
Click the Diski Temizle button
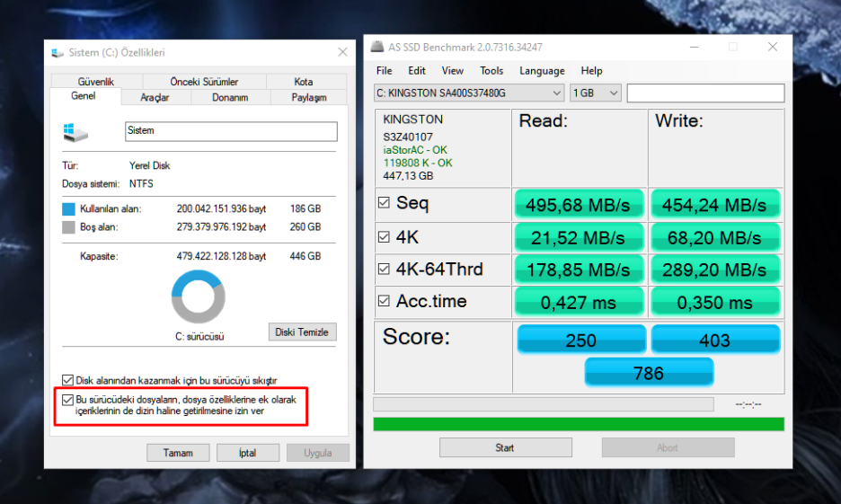pyautogui.click(x=302, y=332)
